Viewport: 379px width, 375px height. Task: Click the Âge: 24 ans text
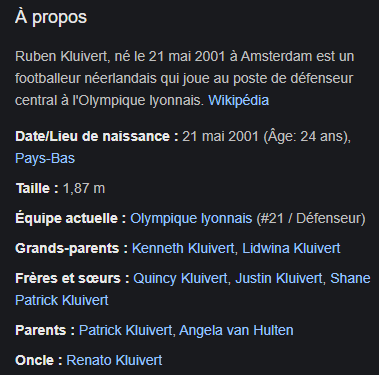[305, 136]
